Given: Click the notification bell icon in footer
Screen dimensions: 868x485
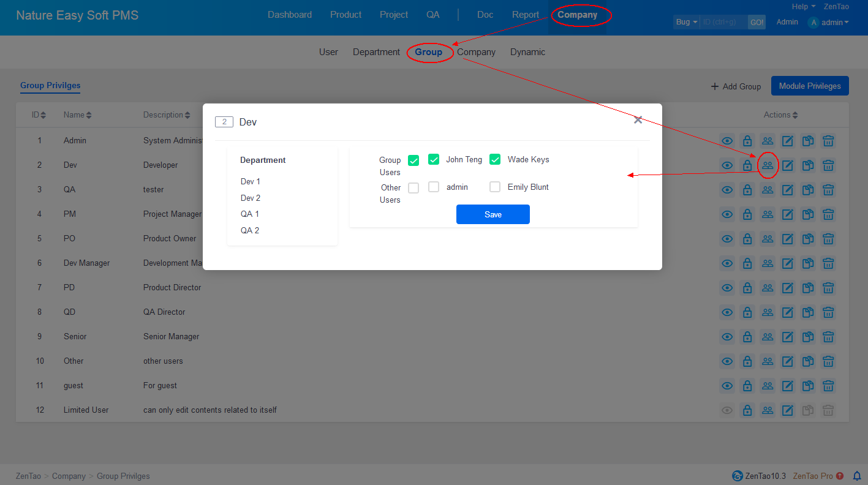Looking at the screenshot, I should pyautogui.click(x=857, y=476).
